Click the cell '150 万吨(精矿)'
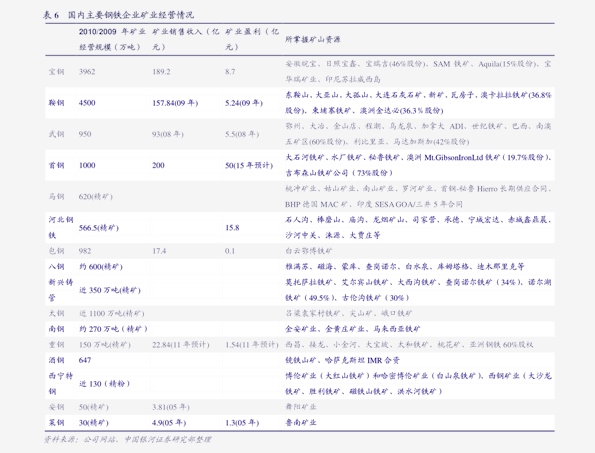 click(105, 344)
